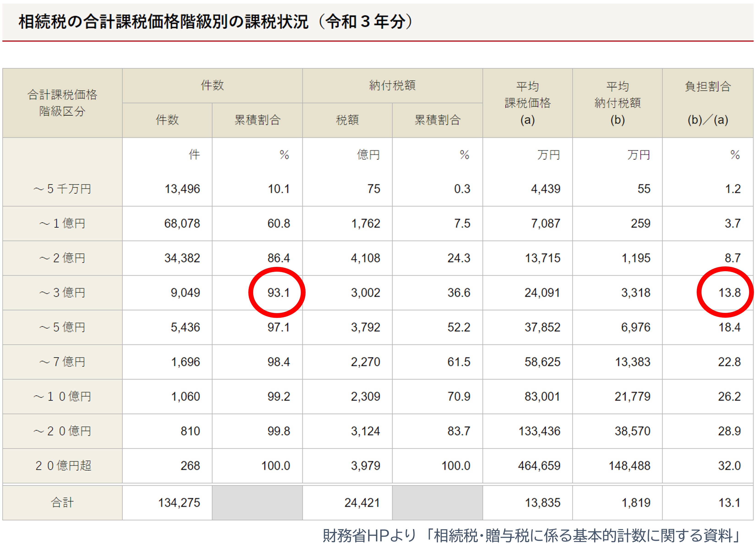Select the cumulative ratio 10.1
756x552 pixels.
coord(279,189)
